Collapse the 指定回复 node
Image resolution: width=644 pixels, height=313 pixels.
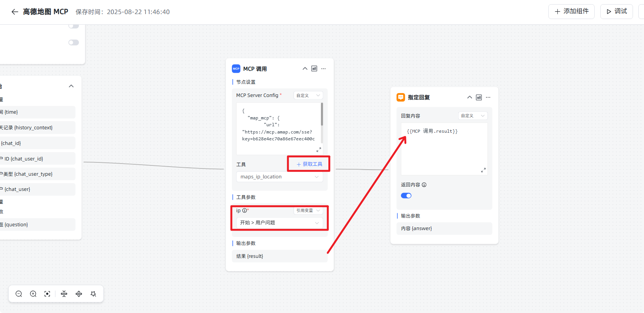click(x=470, y=97)
